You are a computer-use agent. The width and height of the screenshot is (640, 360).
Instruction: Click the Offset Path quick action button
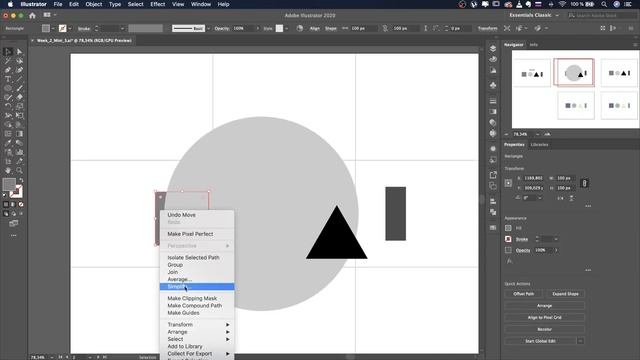(524, 294)
